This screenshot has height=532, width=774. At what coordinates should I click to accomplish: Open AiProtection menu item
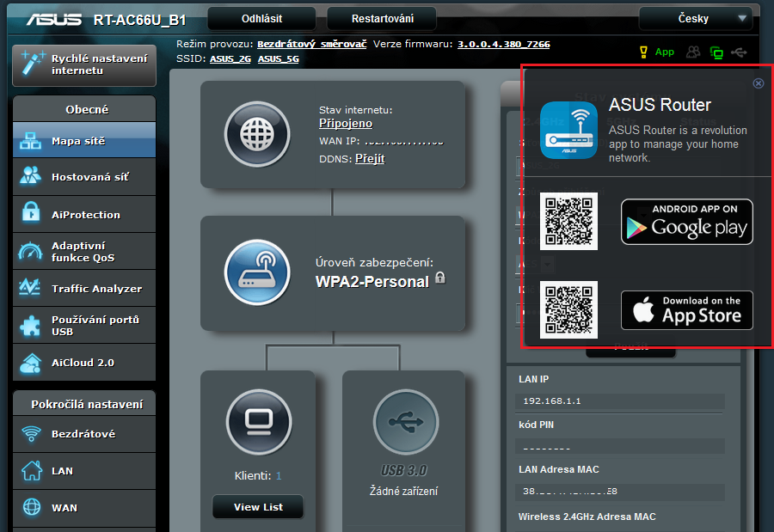[x=84, y=215]
